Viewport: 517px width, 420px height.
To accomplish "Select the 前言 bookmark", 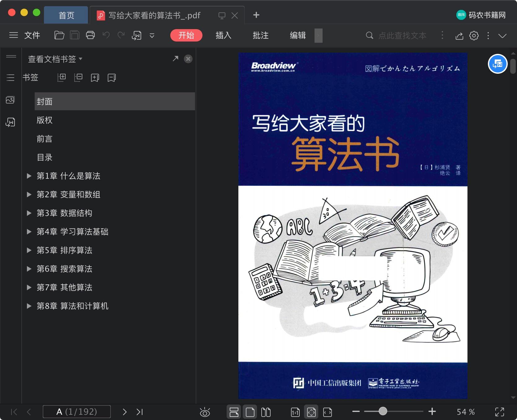I will click(45, 138).
